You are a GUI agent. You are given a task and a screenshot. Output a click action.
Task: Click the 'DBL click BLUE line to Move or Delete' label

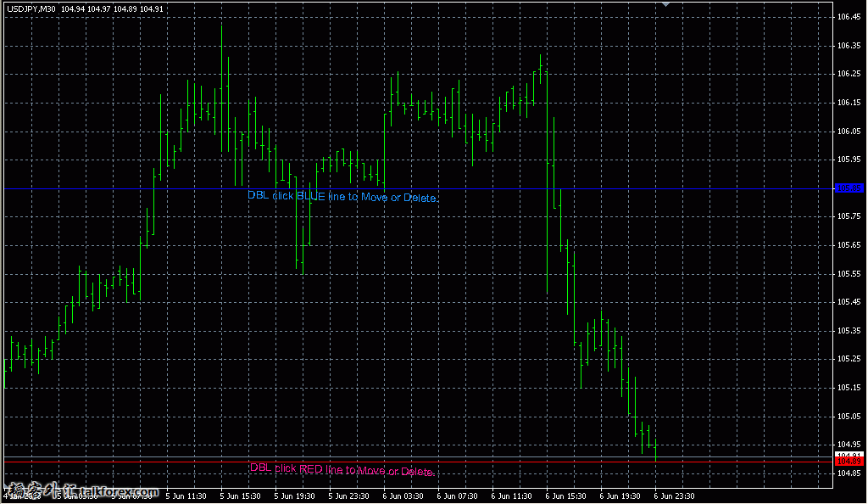[342, 197]
